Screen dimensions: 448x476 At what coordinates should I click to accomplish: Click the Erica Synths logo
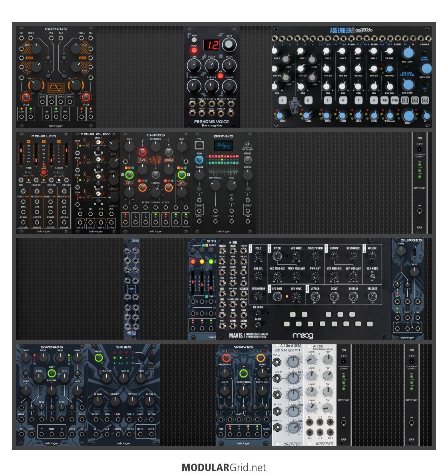coord(212,125)
